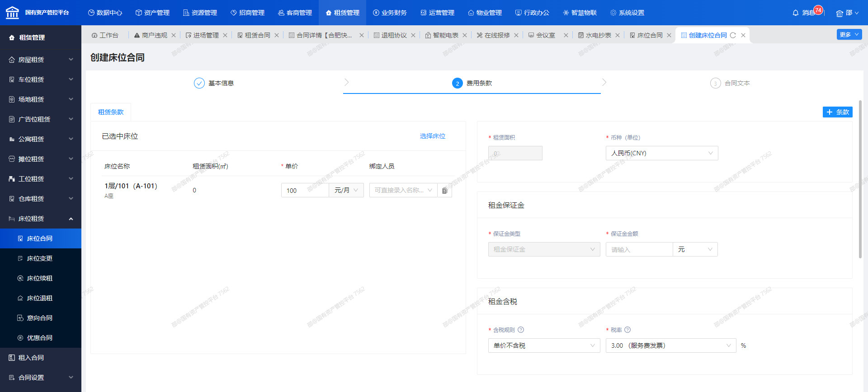Click the 床位退租 submenu icon
This screenshot has width=868, height=392.
click(20, 298)
